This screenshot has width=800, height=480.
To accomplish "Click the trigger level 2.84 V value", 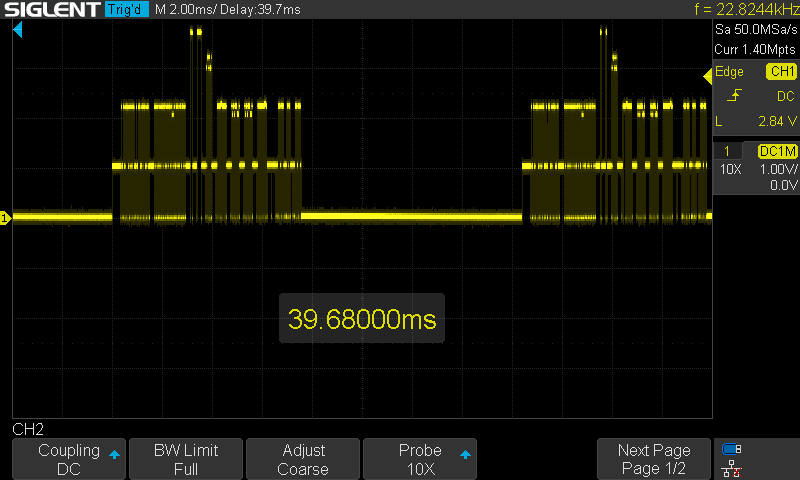I will [777, 121].
